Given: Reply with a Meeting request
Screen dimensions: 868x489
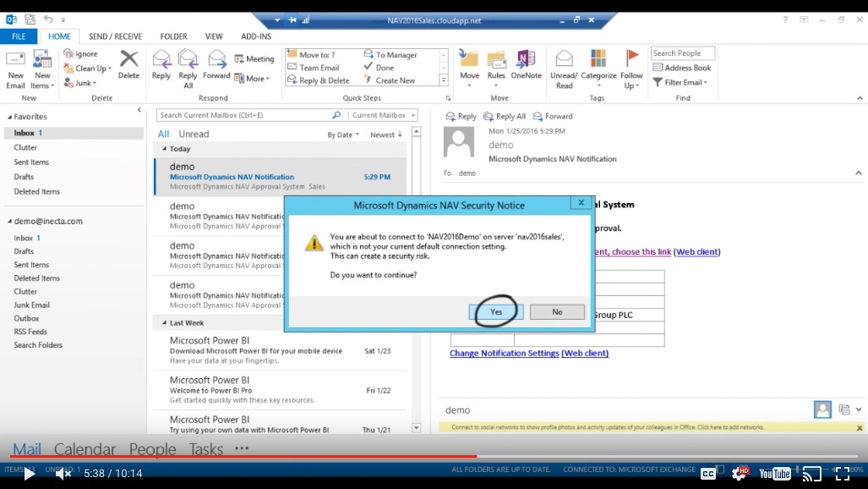Looking at the screenshot, I should [254, 58].
